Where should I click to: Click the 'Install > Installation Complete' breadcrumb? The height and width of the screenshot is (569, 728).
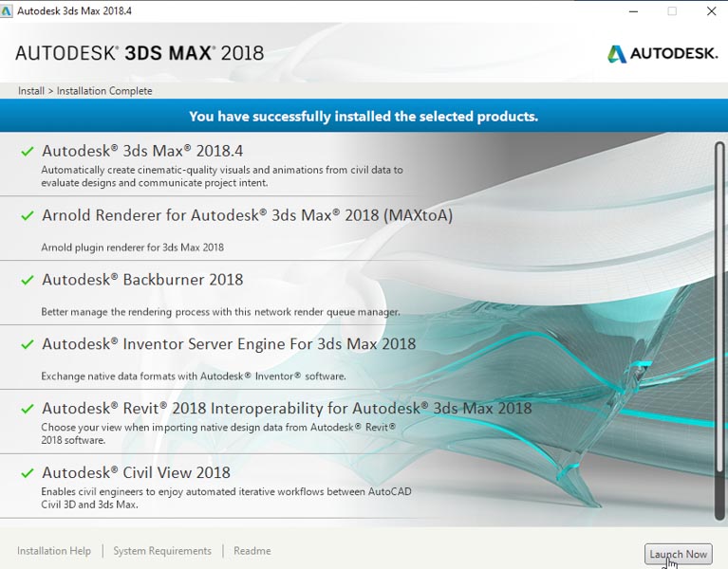point(85,91)
